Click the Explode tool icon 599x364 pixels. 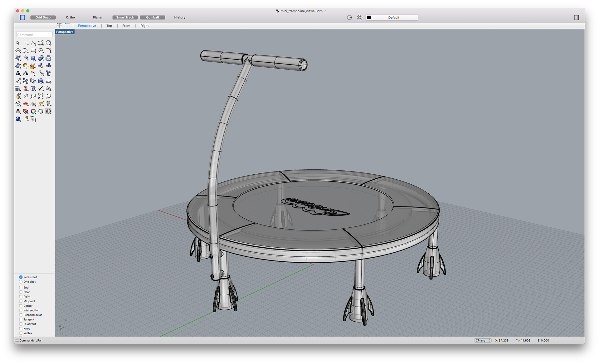[x=33, y=66]
